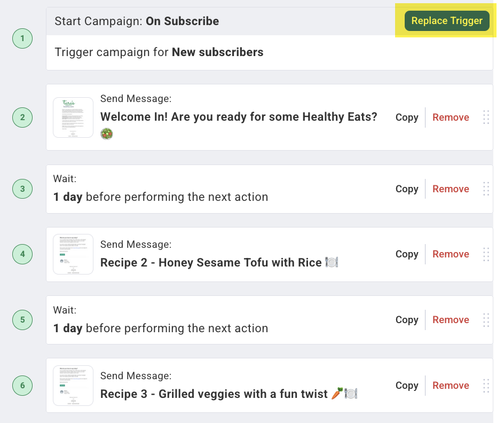The image size is (504, 423).
Task: Click the drag handle on step 3 wait
Action: click(x=486, y=189)
